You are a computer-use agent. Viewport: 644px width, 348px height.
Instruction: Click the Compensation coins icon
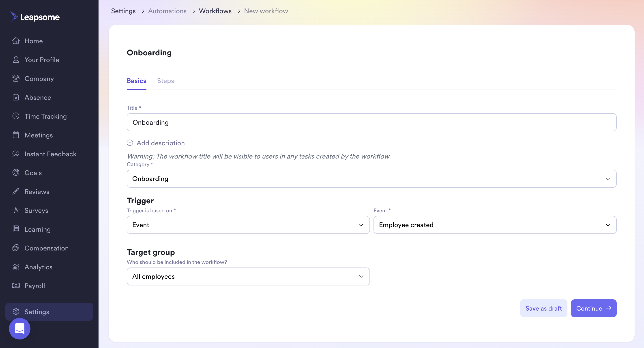(x=16, y=248)
